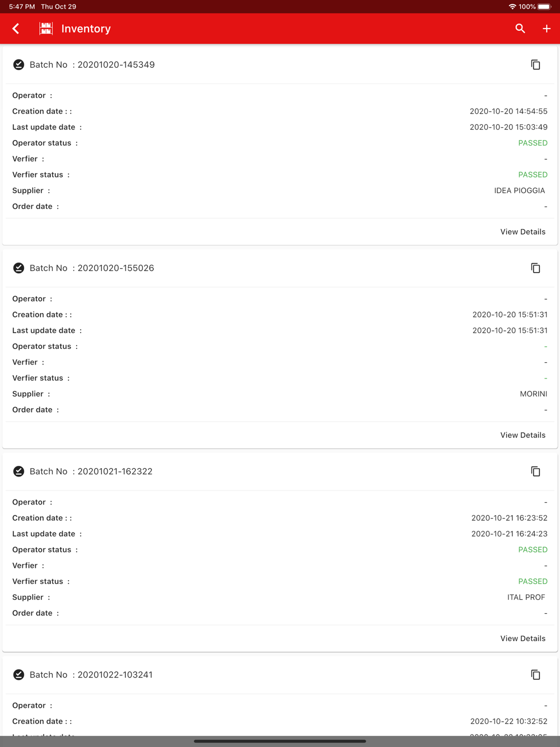View Details for ITAL PROF batch
This screenshot has height=747, width=560.
tap(522, 638)
